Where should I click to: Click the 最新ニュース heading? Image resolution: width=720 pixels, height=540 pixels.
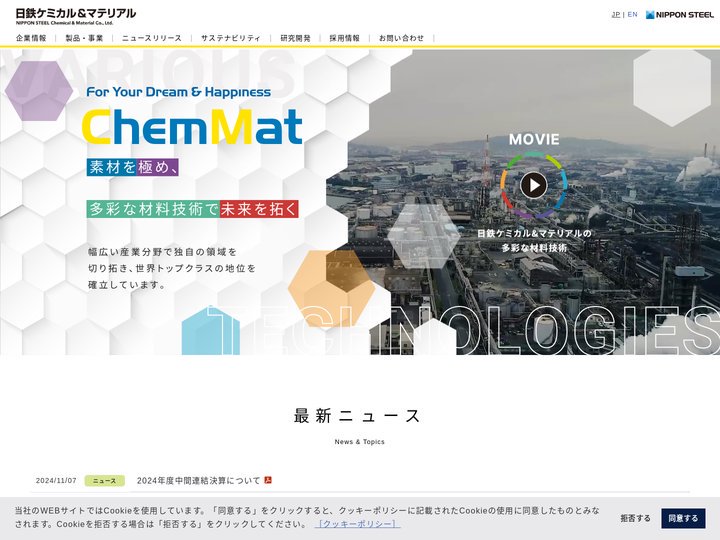(357, 416)
